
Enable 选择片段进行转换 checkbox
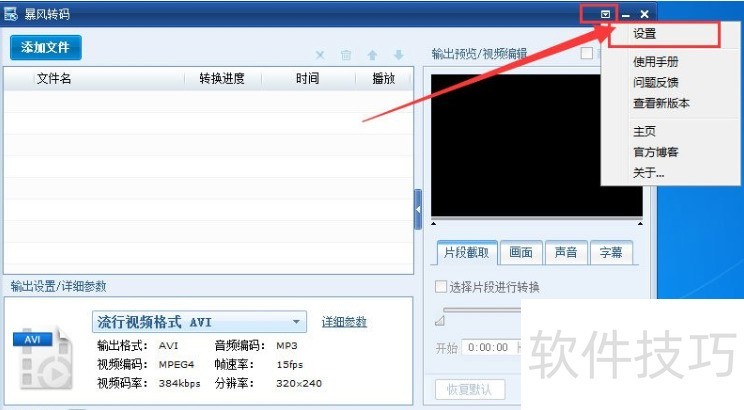tap(441, 287)
